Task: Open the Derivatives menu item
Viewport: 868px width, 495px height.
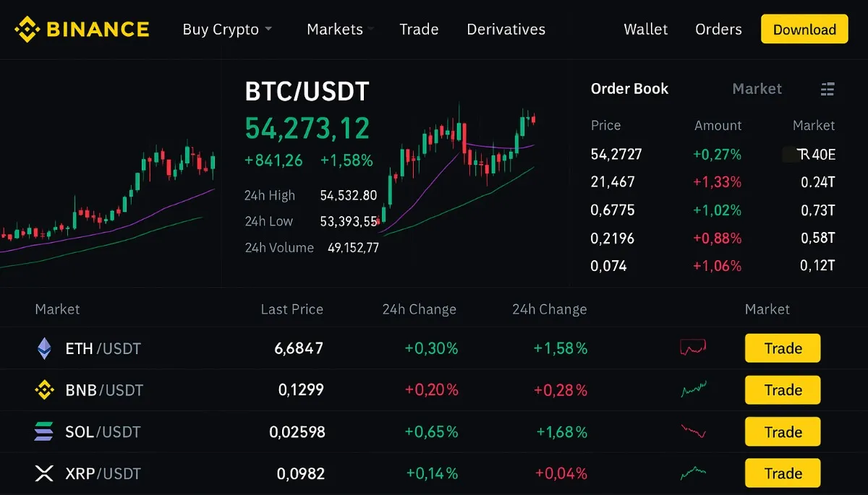Action: click(506, 30)
